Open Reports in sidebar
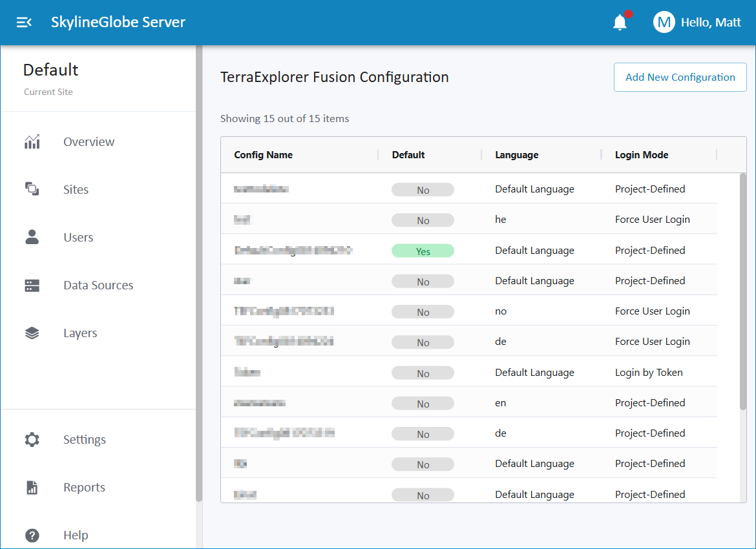This screenshot has height=549, width=756. point(84,487)
